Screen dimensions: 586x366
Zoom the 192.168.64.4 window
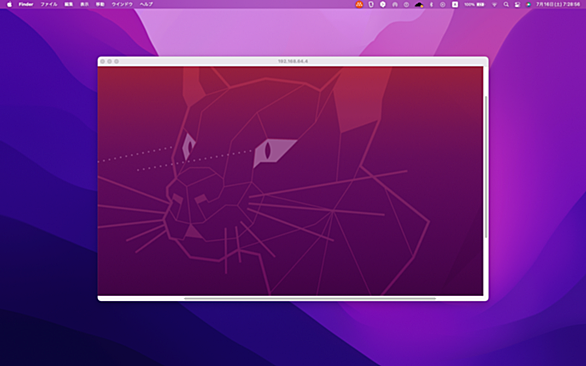click(117, 61)
